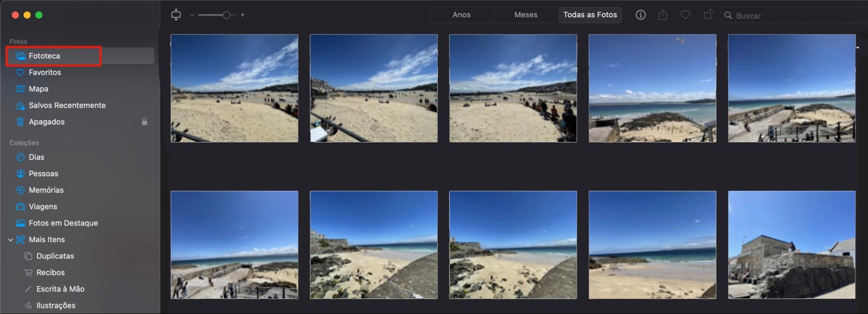Click the Apagados trash icon
This screenshot has width=868, height=314.
(x=20, y=122)
